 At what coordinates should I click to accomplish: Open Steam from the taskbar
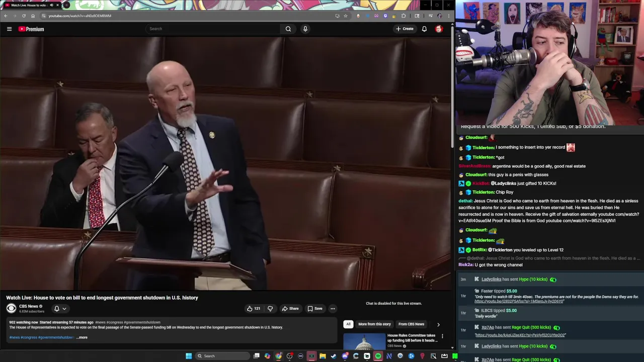click(334, 356)
